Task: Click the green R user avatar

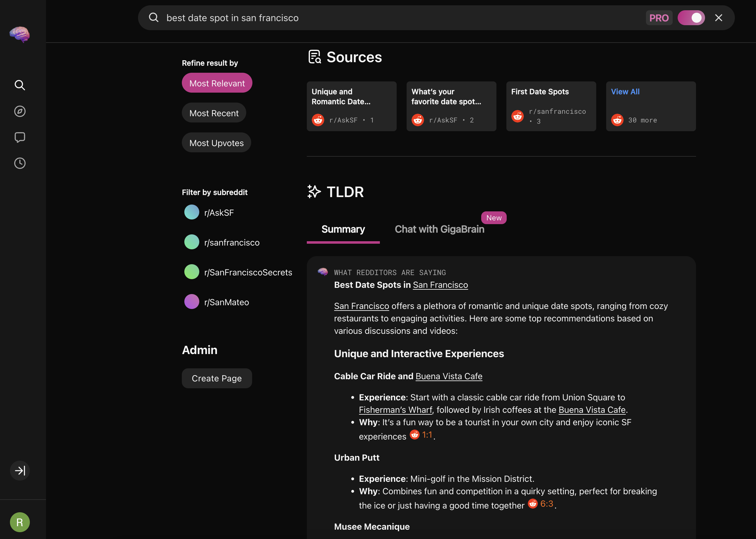Action: point(20,522)
